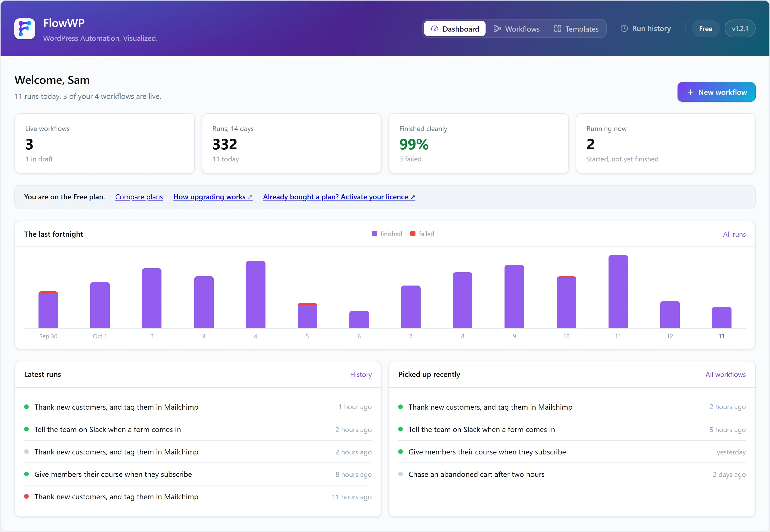Click red status dot of failed run
Viewport: 770px width, 532px height.
click(x=26, y=496)
